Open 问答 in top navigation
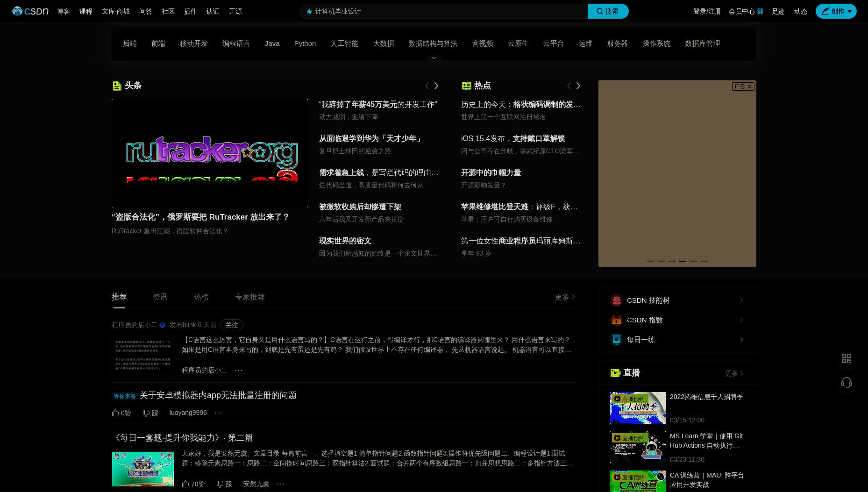This screenshot has width=868, height=492. pos(146,11)
